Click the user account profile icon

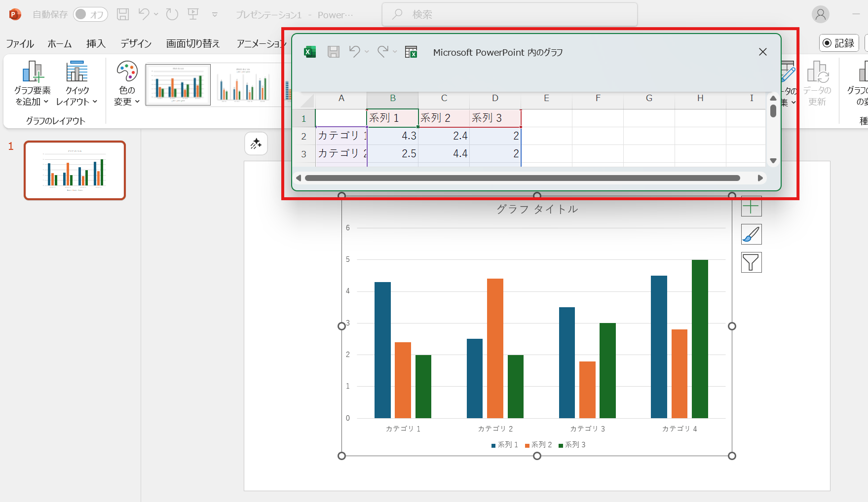click(x=820, y=15)
